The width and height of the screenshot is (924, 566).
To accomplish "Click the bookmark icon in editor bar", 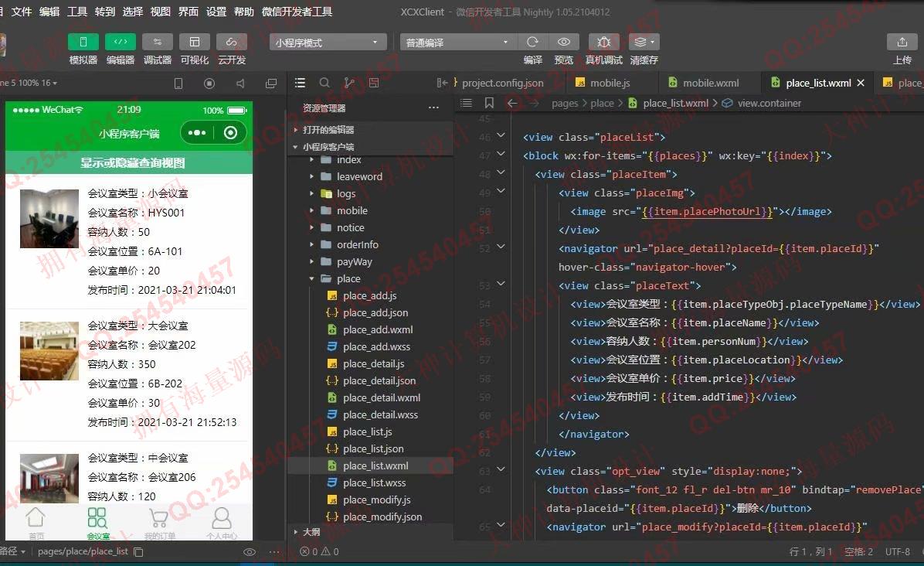I will tap(489, 103).
